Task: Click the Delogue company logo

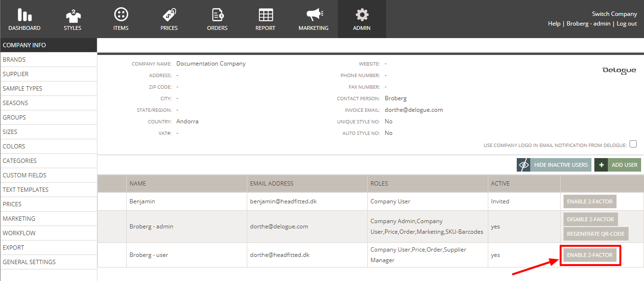Action: (619, 70)
